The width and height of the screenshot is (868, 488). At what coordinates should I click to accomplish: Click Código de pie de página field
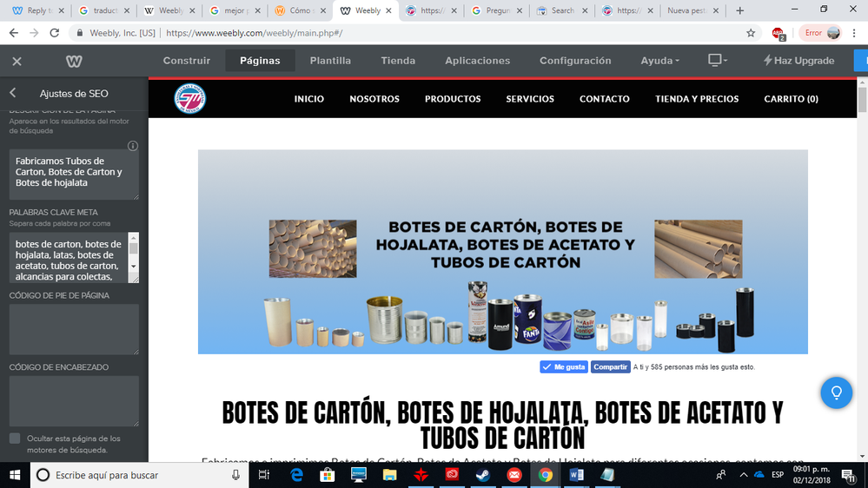[x=74, y=329]
